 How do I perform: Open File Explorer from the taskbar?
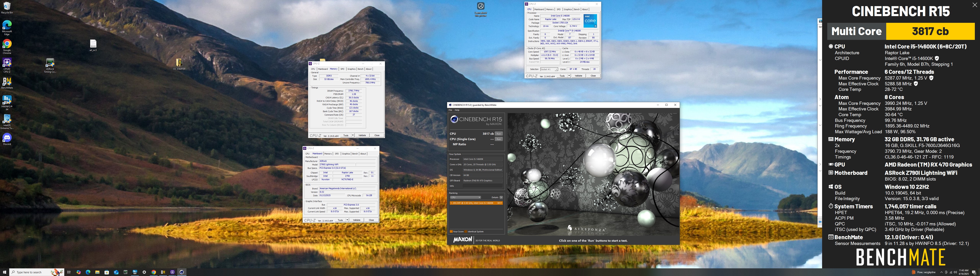97,272
